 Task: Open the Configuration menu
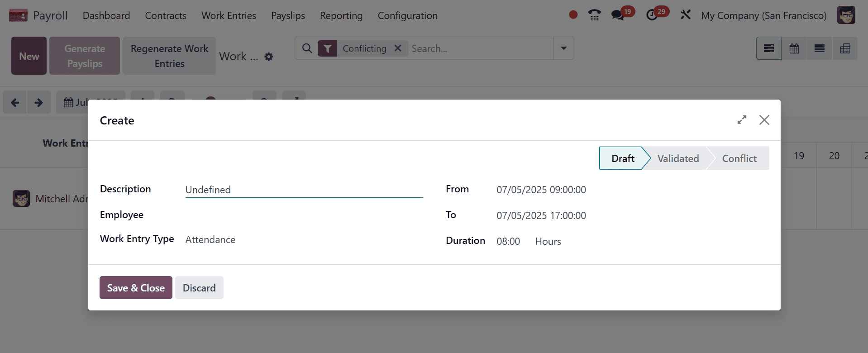pos(408,15)
